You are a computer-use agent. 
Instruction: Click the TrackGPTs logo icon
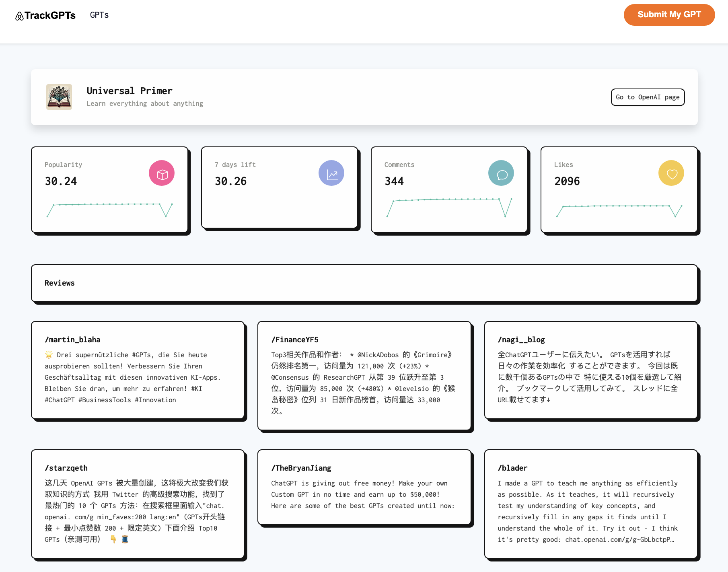[19, 16]
